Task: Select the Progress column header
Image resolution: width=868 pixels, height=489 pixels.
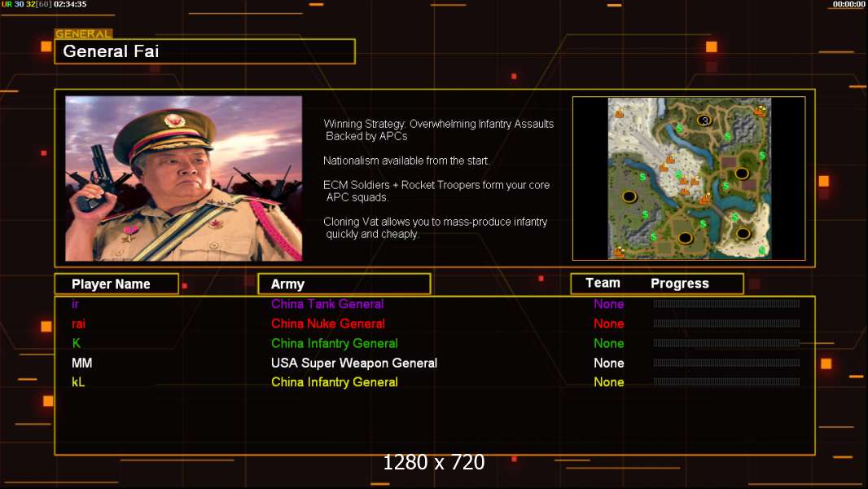Action: [x=680, y=284]
